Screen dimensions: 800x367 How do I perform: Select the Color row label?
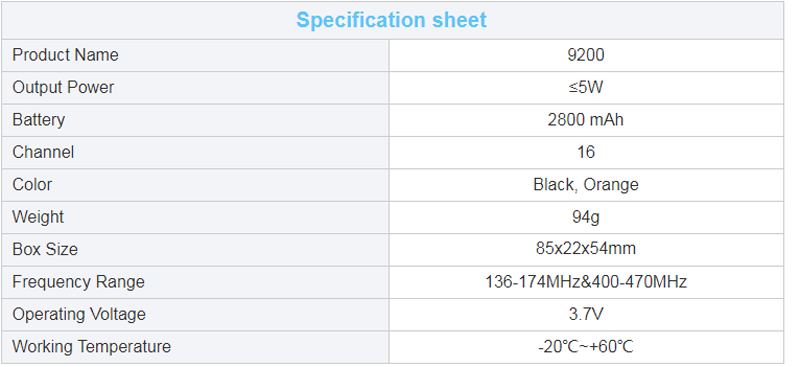tap(32, 184)
